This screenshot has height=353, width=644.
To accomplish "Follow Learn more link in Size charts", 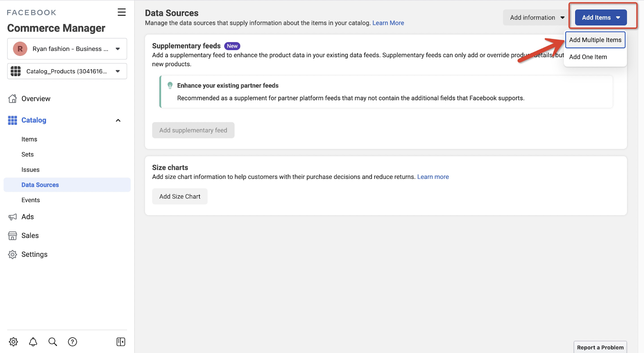I will pos(433,177).
